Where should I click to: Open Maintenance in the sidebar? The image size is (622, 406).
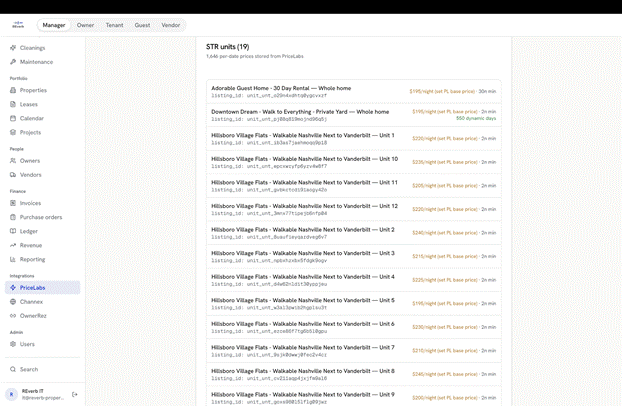coord(42,62)
